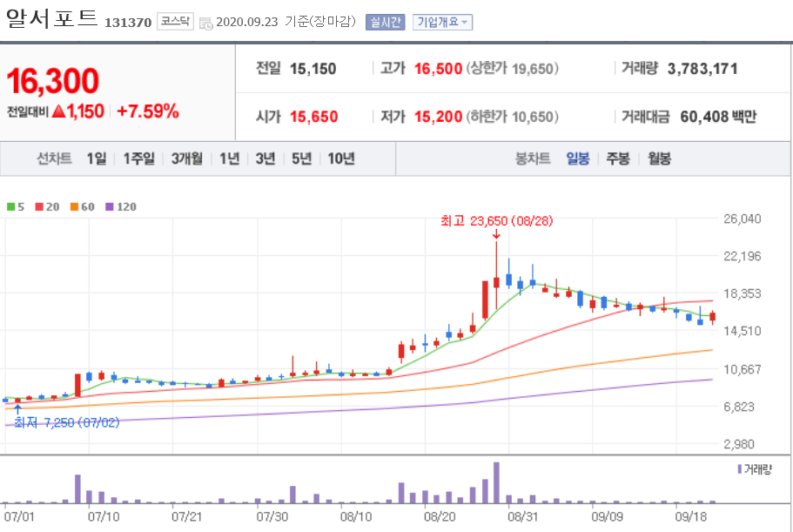The width and height of the screenshot is (793, 532).
Task: Click the 최저 7,250 (07/02) marker
Action: tap(66, 422)
